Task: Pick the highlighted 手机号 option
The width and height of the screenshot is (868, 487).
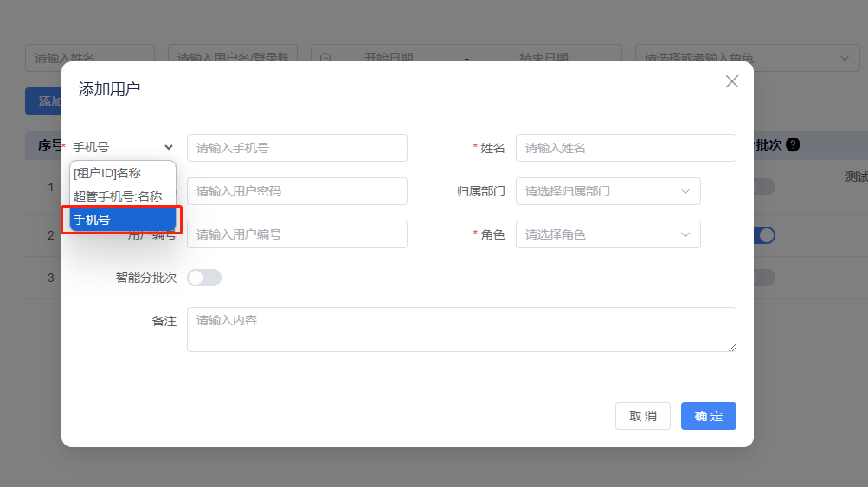Action: tap(122, 220)
